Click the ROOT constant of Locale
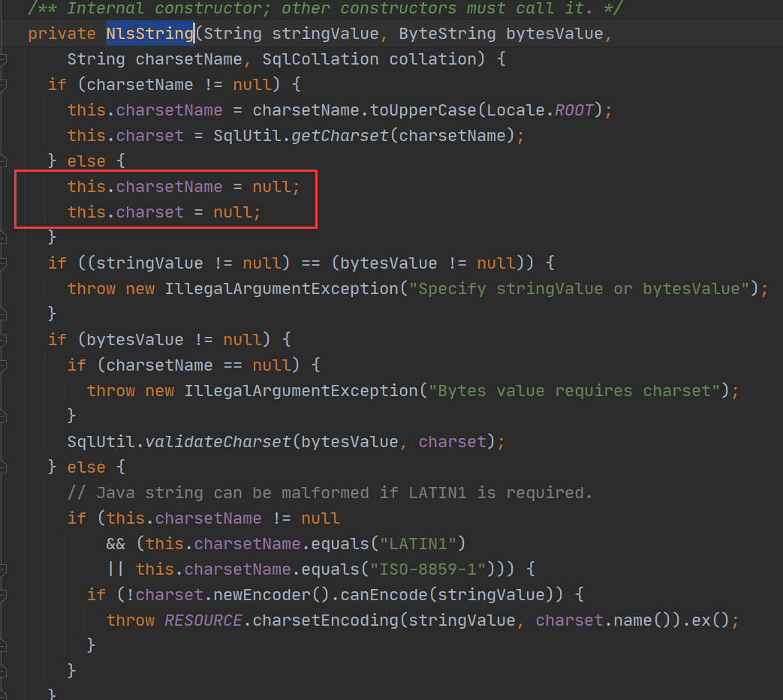This screenshot has width=783, height=700. tap(574, 110)
